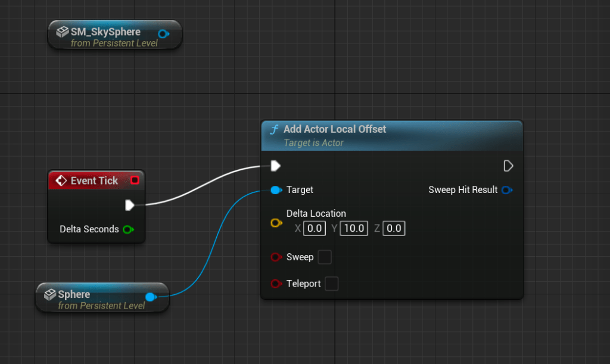Click Add Actor Local Offset output exec pin
This screenshot has height=364, width=610.
[508, 166]
